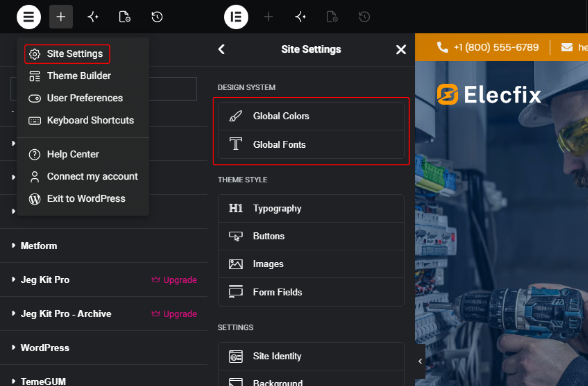Expand the WordPress widget category
Screen dimensions: 588x386
click(x=104, y=348)
